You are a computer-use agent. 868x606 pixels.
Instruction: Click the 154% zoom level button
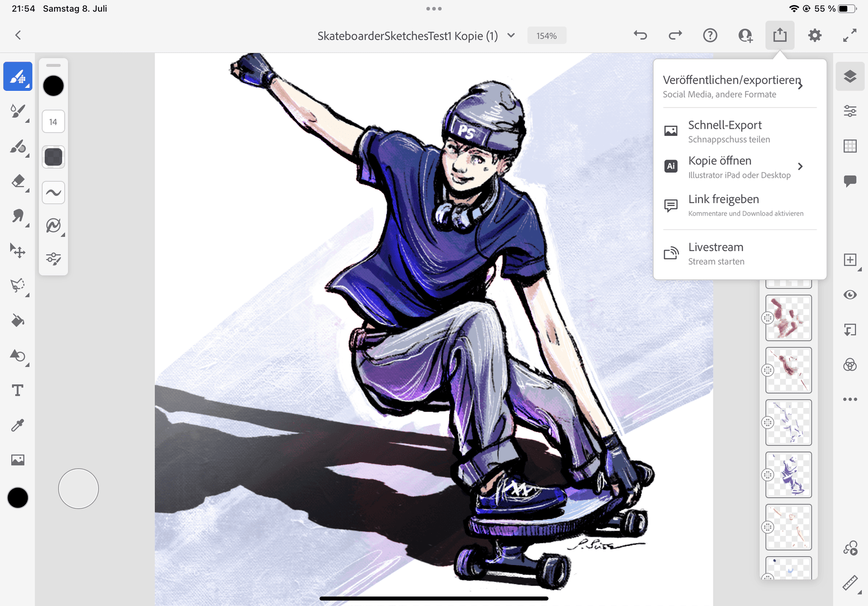pyautogui.click(x=547, y=36)
